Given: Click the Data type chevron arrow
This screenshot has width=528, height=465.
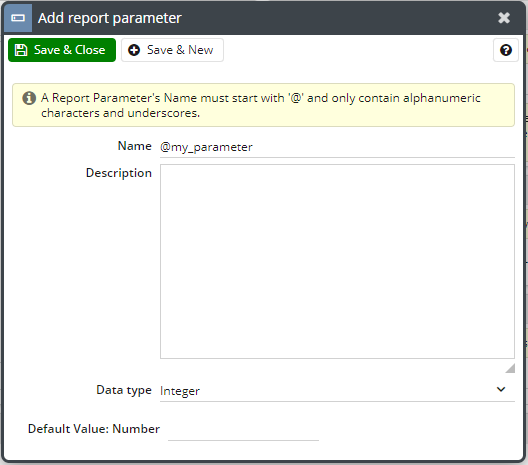Looking at the screenshot, I should point(501,390).
